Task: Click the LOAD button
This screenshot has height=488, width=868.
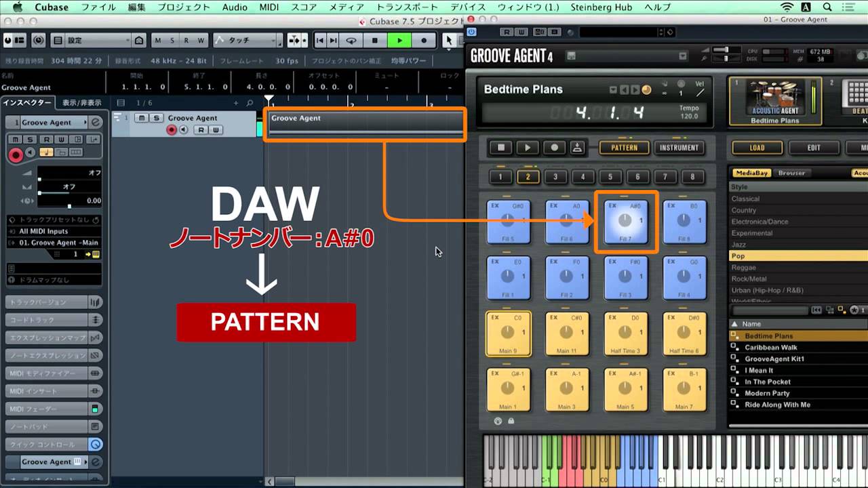Action: pyautogui.click(x=757, y=147)
